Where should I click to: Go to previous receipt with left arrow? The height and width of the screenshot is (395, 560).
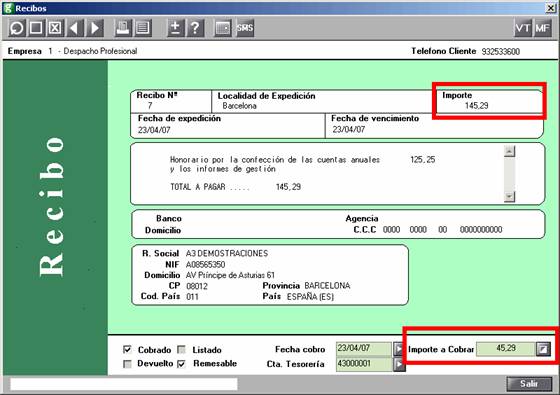pos(75,28)
